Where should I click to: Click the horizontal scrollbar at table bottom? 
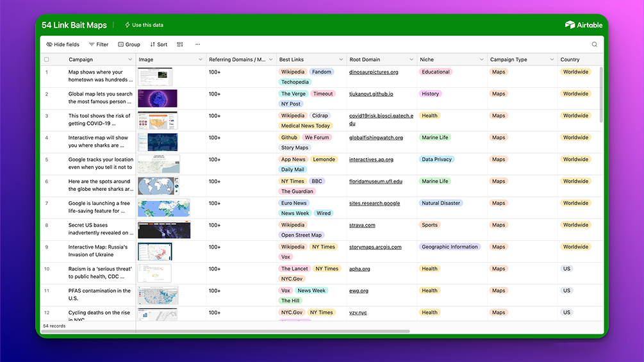(225, 331)
